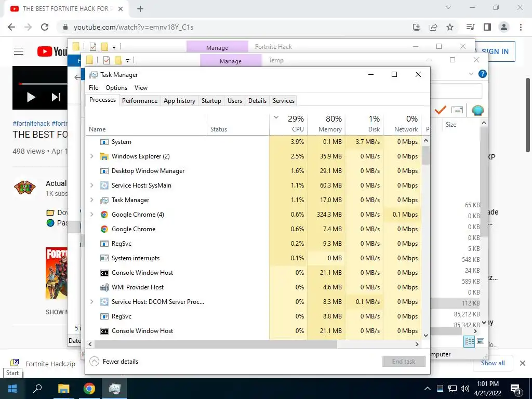Click the End task button

click(x=404, y=362)
